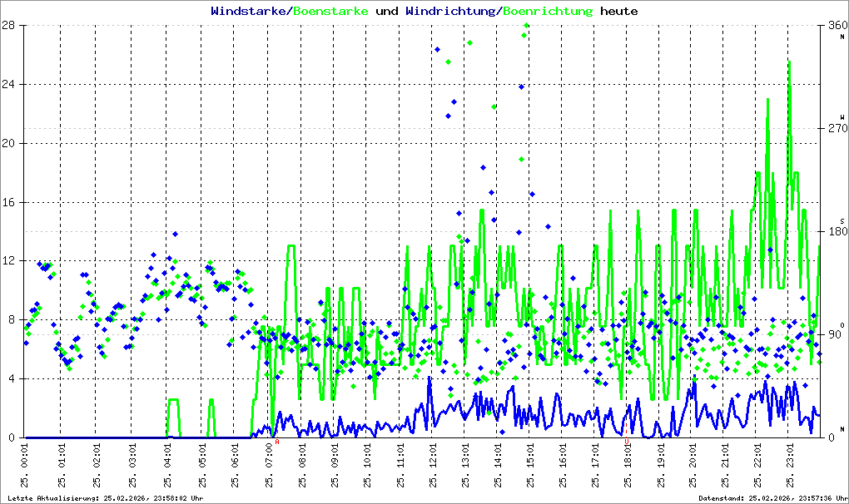Click the 'Windstarke' title word
Image resolution: width=849 pixels, height=504 pixels.
coord(247,11)
